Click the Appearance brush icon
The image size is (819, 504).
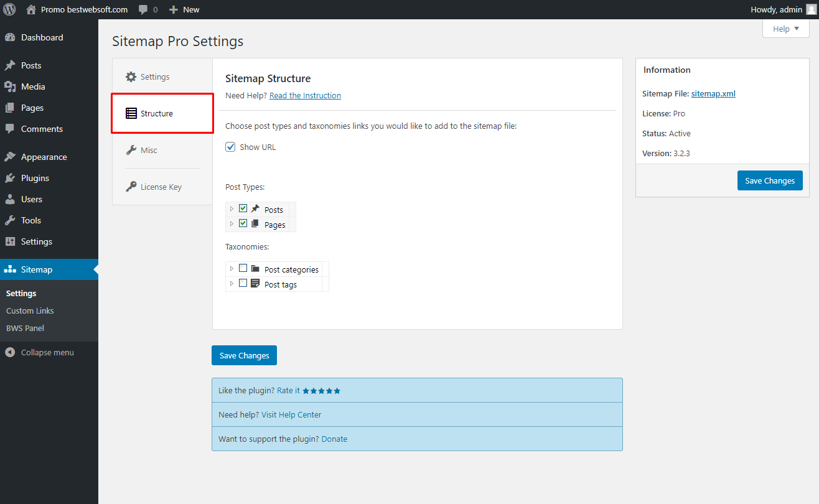pyautogui.click(x=10, y=157)
